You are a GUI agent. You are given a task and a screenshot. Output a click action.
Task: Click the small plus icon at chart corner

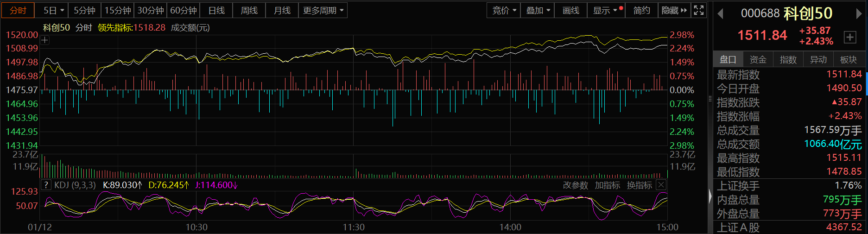pos(44,40)
